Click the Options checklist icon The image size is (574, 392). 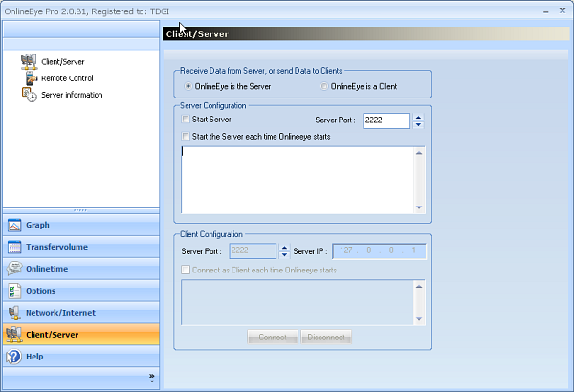click(x=14, y=291)
